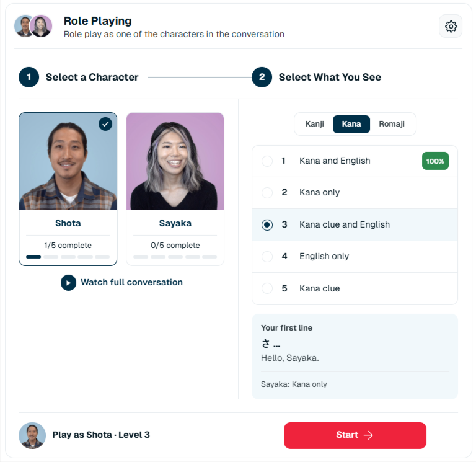Click the header avatar pair icon
This screenshot has width=476, height=462.
[33, 26]
